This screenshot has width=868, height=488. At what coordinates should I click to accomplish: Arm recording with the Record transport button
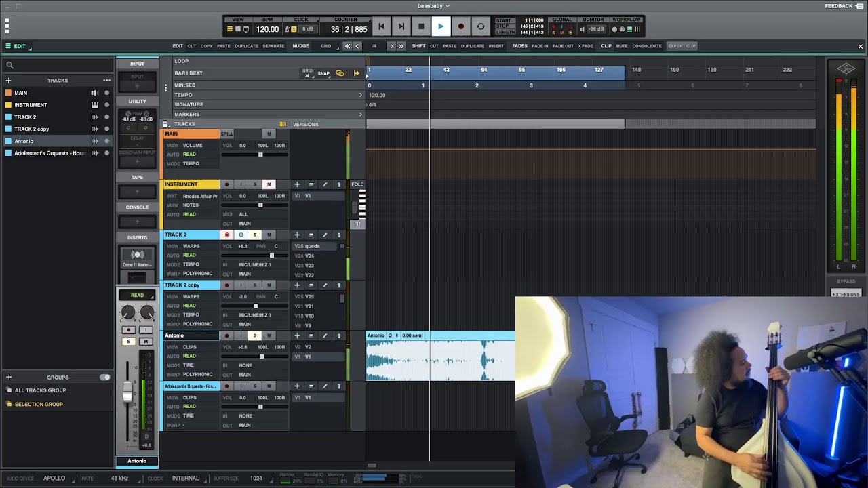tap(460, 26)
